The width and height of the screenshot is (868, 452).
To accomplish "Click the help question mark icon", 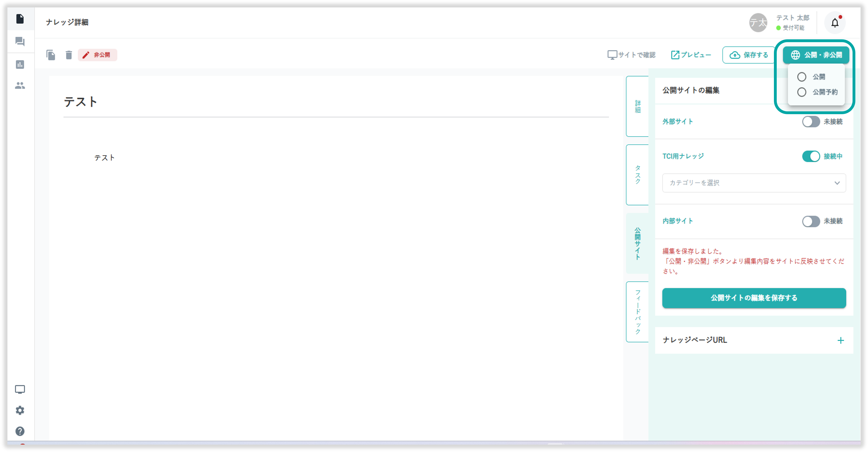I will 20,431.
